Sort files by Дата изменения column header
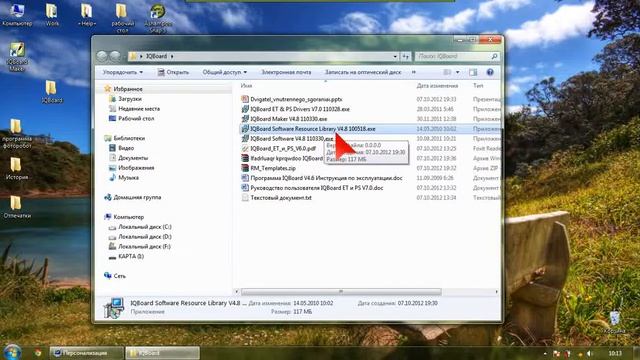Screen dimensions: 640x360 click(x=437, y=86)
